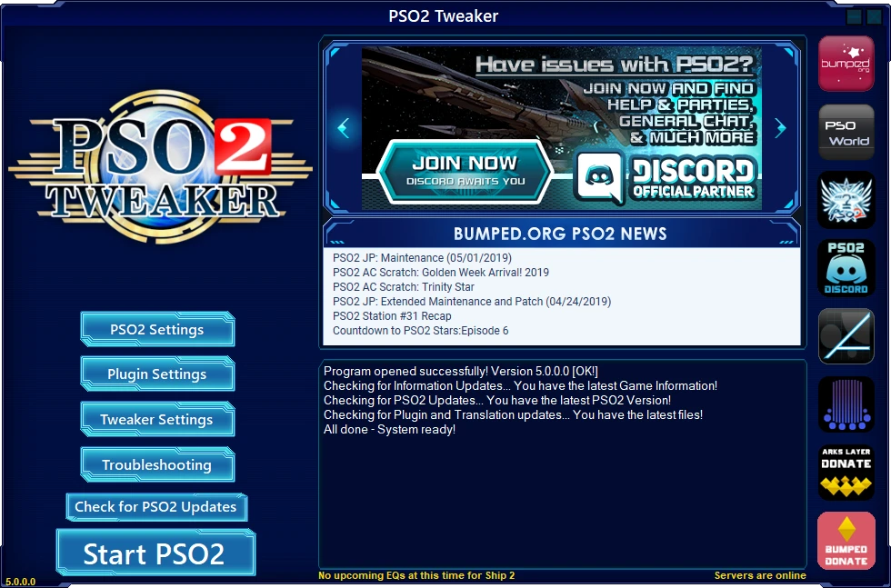The width and height of the screenshot is (891, 588).
Task: Open Plugin Settings
Action: tap(156, 374)
